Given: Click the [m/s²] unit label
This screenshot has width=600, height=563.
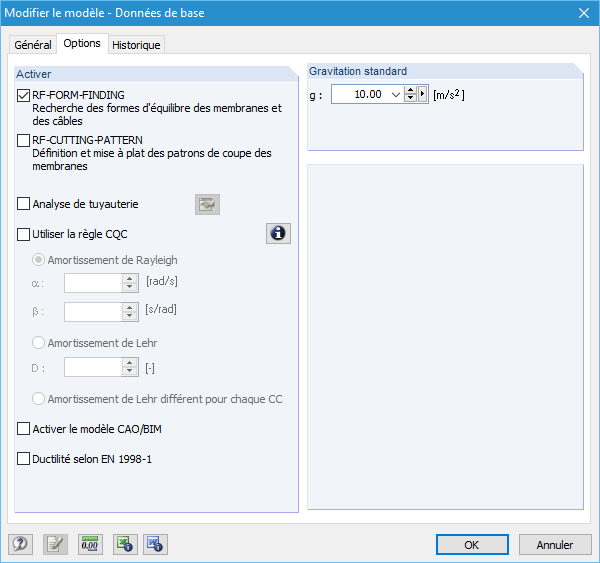Looking at the screenshot, I should [x=449, y=95].
